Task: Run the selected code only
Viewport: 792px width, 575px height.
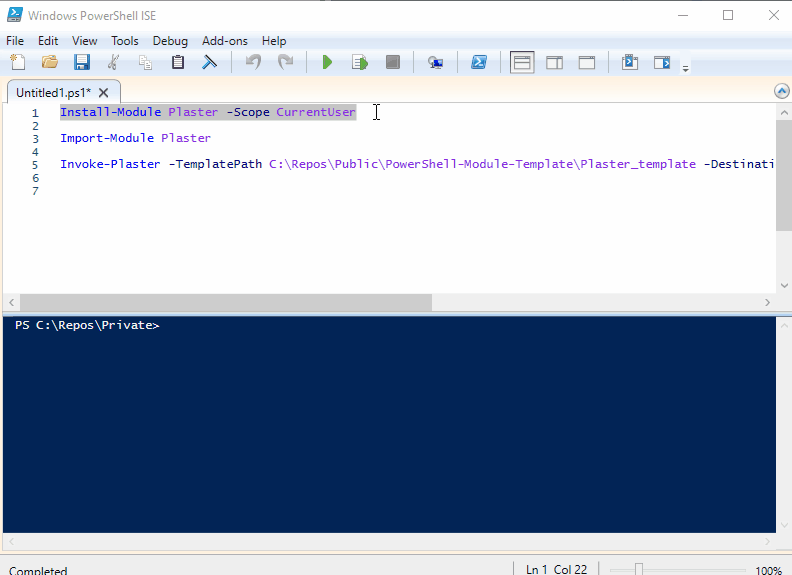Action: 359,62
